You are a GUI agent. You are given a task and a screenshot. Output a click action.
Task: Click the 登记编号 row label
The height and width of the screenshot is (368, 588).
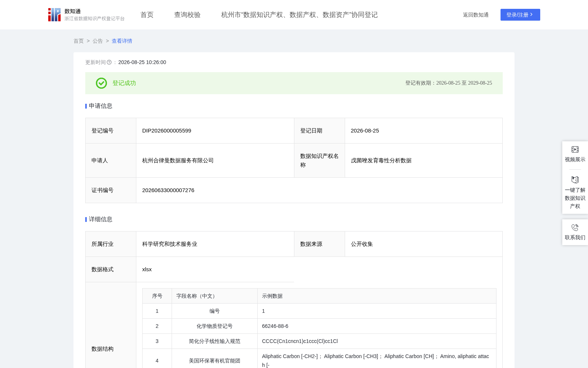click(x=103, y=131)
